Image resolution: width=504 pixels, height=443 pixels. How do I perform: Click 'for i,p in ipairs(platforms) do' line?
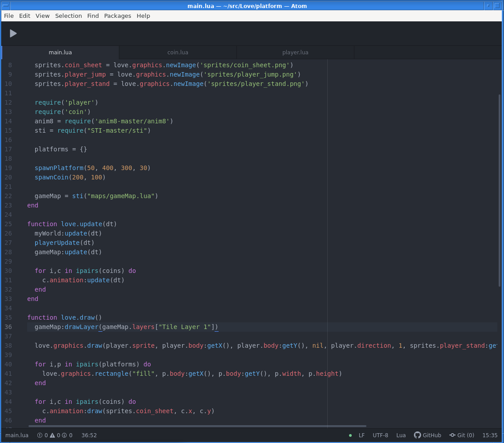pos(93,364)
